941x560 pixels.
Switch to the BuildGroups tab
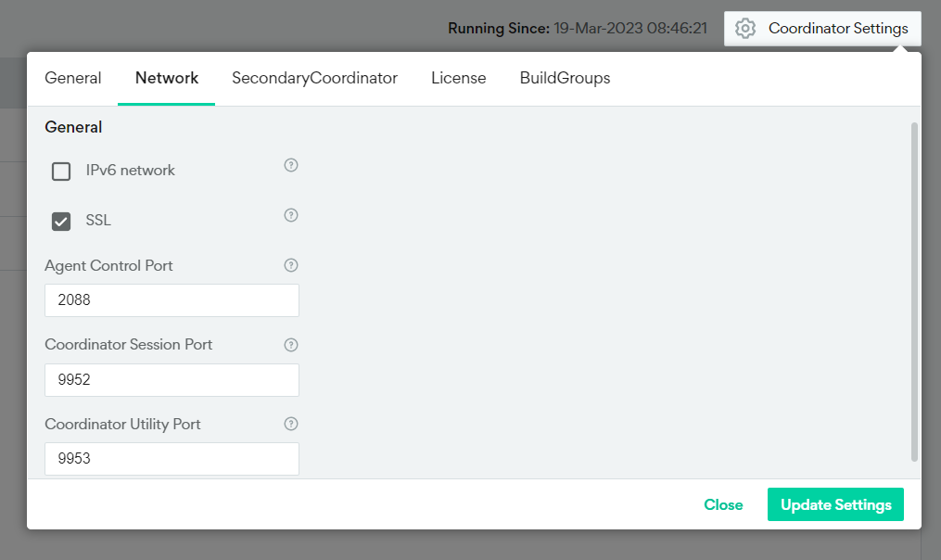(565, 78)
